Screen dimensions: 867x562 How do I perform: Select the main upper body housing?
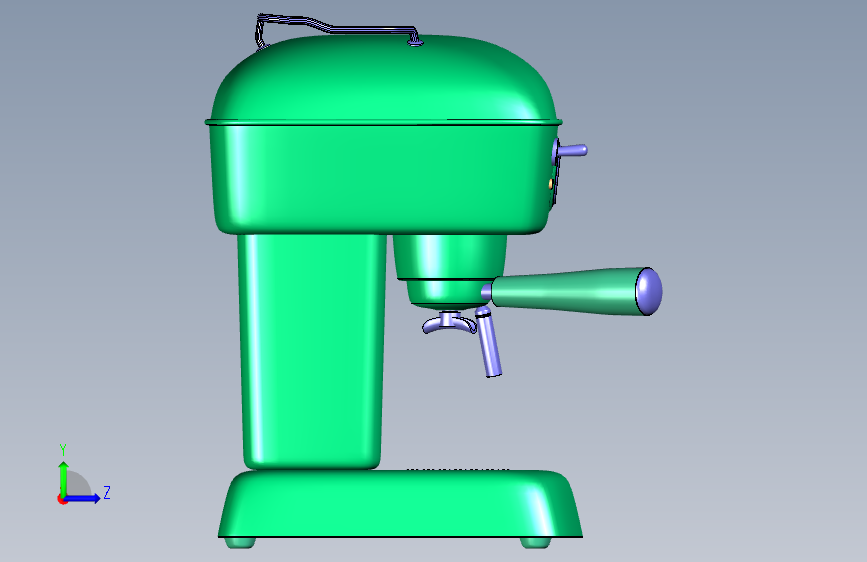tap(382, 178)
